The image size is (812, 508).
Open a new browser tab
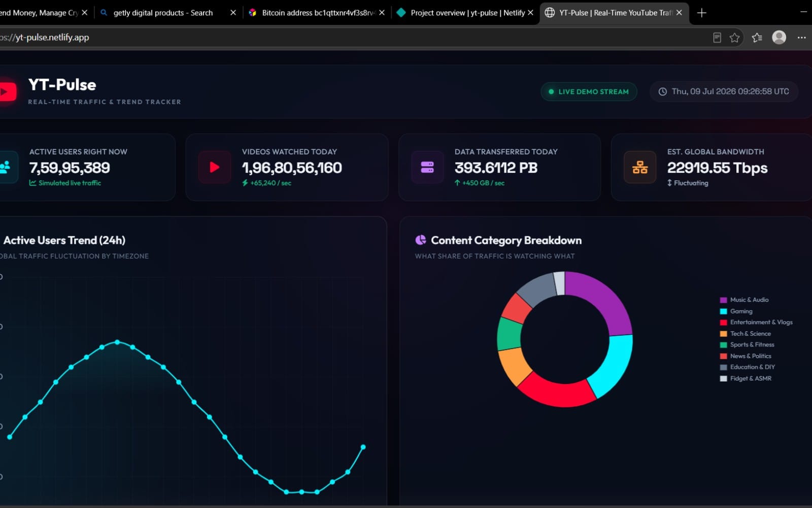[x=701, y=13]
